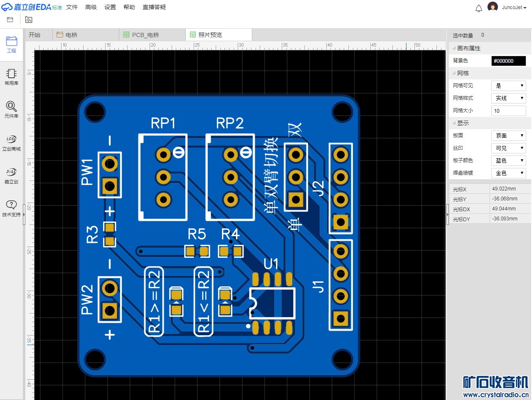Open the 网格可见 grid visible dropdown
The image size is (532, 400).
508,86
